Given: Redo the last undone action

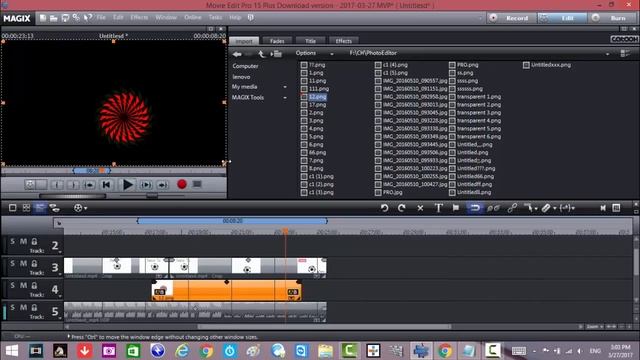Looking at the screenshot, I should (x=402, y=208).
